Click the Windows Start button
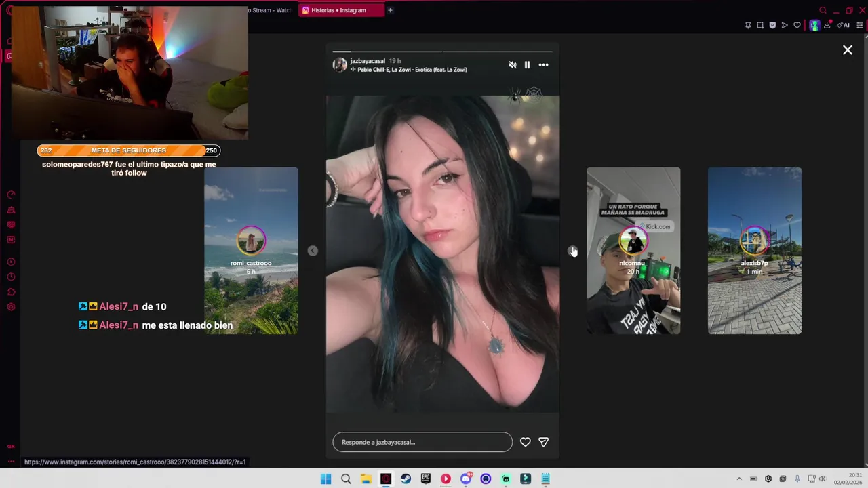The height and width of the screenshot is (488, 868). (x=325, y=479)
